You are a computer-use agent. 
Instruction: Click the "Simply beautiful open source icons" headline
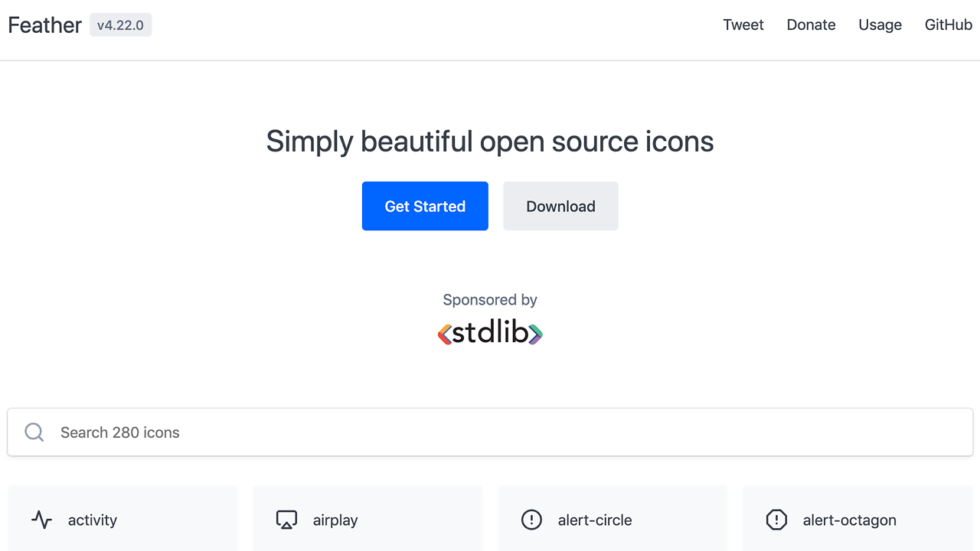(490, 142)
